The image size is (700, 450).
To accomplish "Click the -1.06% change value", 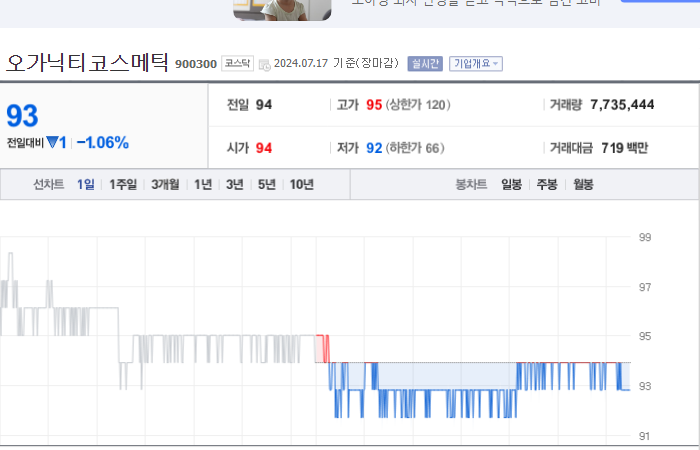I will click(103, 143).
